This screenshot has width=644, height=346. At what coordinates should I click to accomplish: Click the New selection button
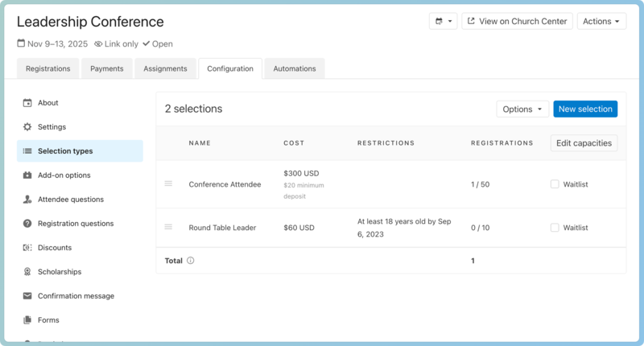click(585, 109)
